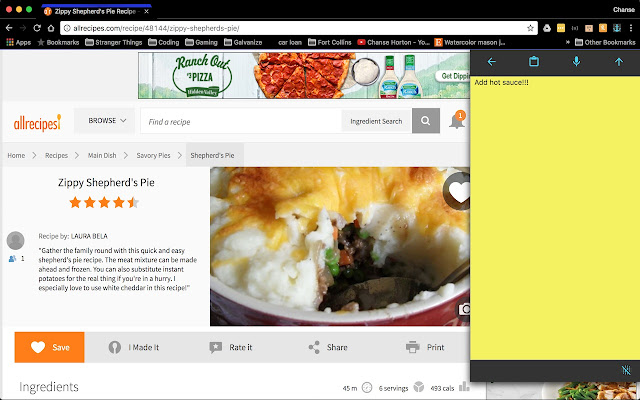Click the star rating below the recipe title
This screenshot has width=640, height=400.
pyautogui.click(x=104, y=202)
